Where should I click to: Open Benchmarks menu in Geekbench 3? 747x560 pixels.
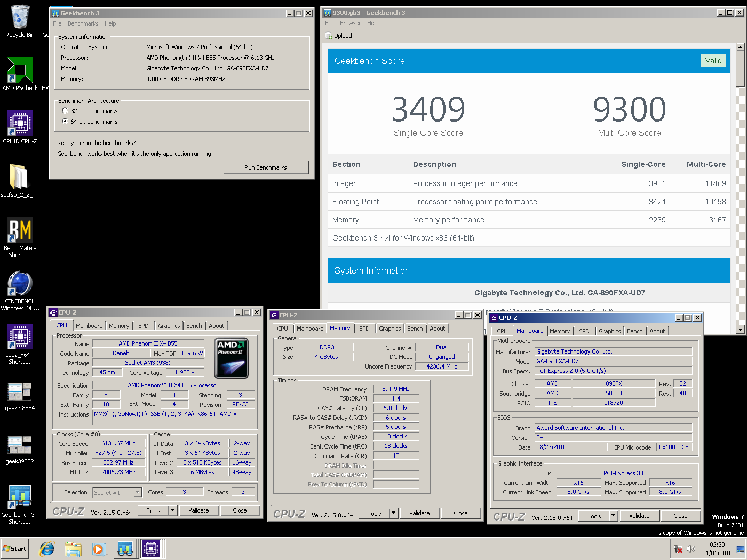[x=83, y=24]
